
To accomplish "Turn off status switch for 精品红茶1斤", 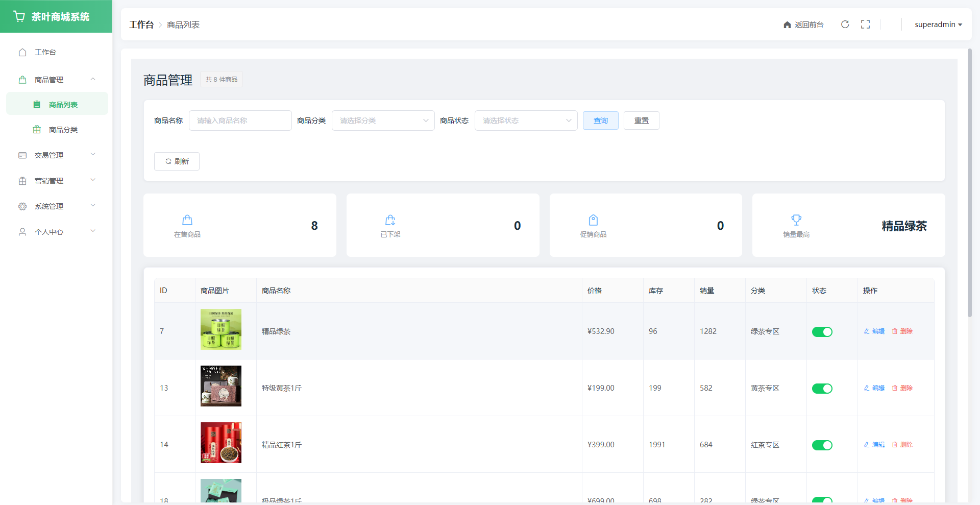I will pos(822,445).
